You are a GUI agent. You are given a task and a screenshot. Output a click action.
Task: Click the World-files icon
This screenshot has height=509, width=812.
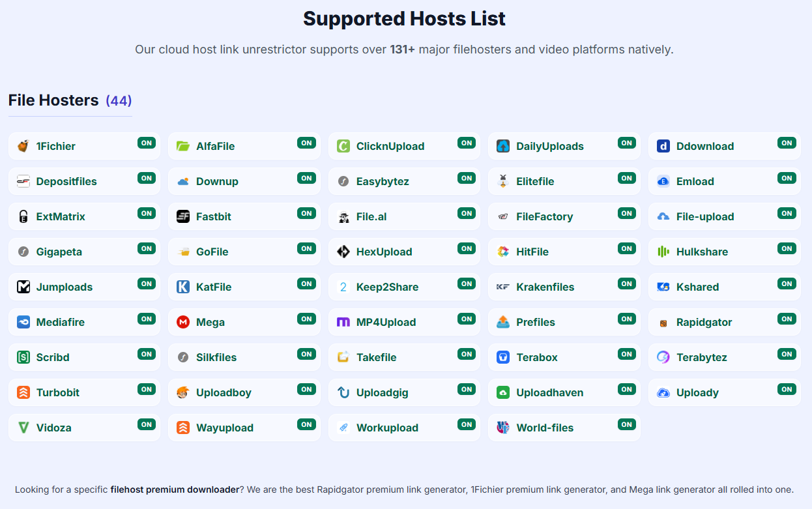click(503, 428)
